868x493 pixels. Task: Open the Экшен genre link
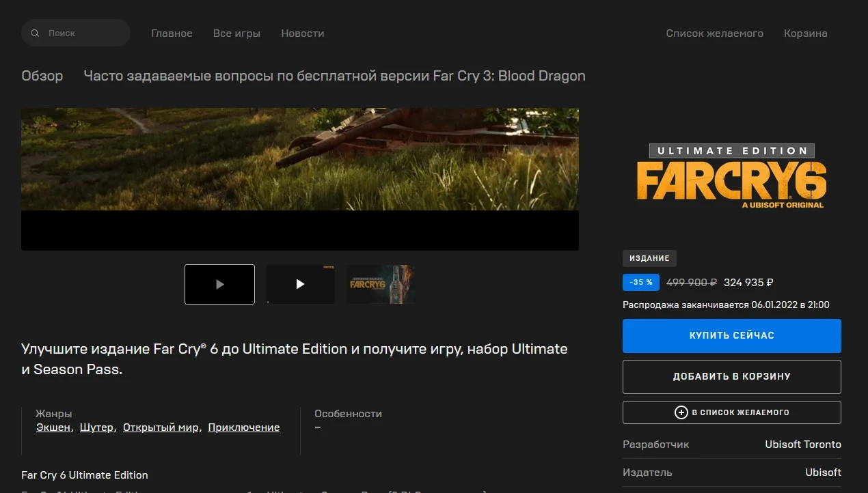[x=53, y=427]
